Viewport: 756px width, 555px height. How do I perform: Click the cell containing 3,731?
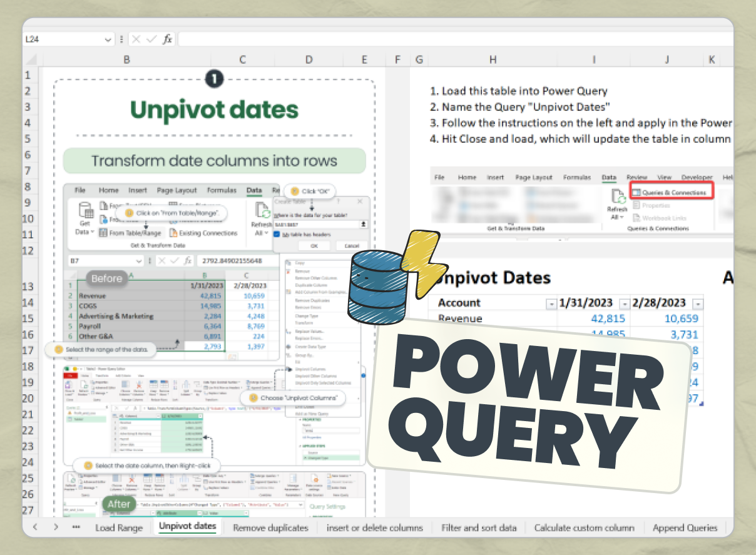coord(667,335)
